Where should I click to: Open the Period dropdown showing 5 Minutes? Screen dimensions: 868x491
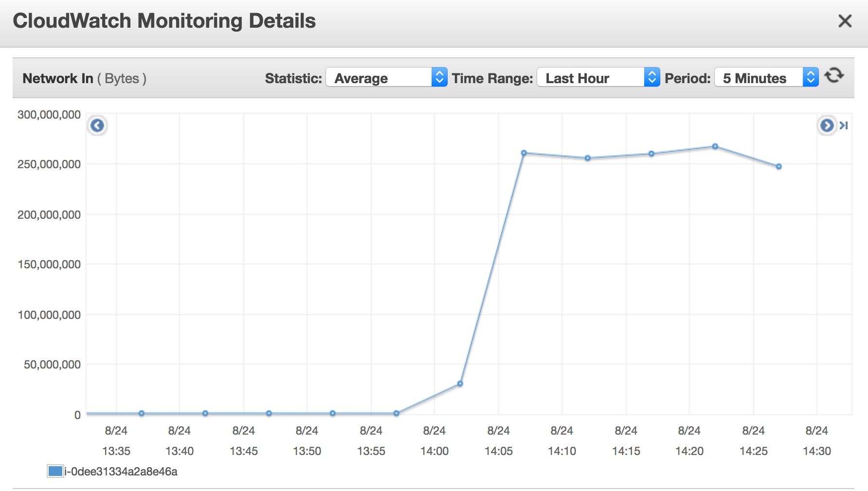coord(766,77)
